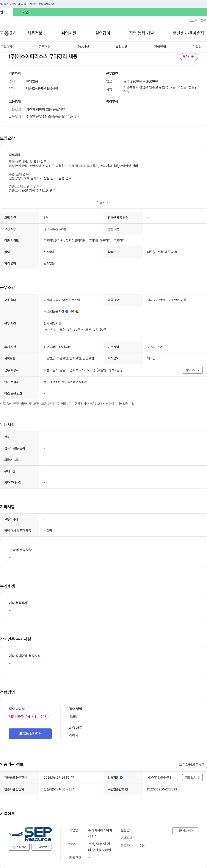Select company name 주식회사에스이피리소스
Screen dimensions: 207x868
pyautogui.click(x=100, y=833)
